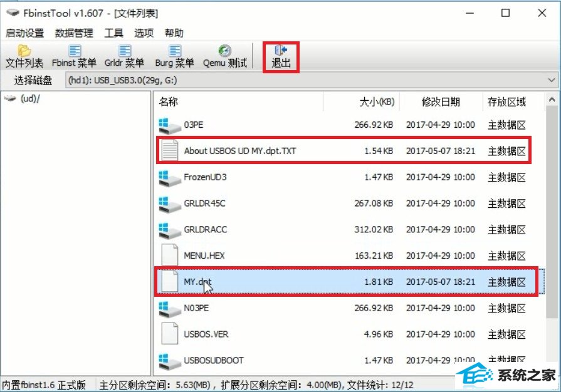This screenshot has width=561, height=392.
Task: Open the Grldr 菜单 editor icon
Action: click(124, 56)
